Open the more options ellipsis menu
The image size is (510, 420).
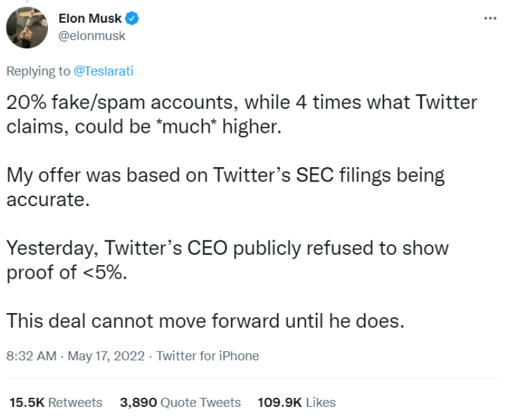click(490, 17)
